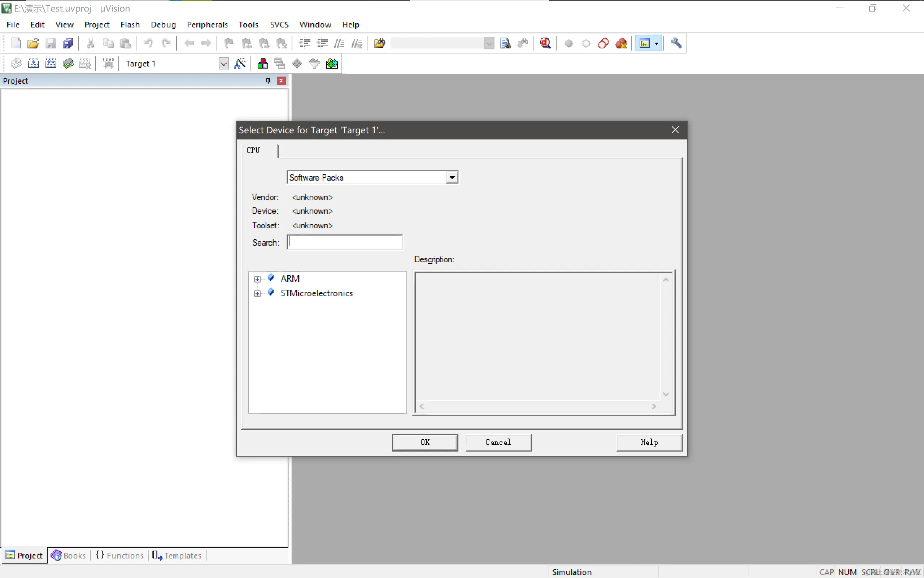Select the STMicroelectronics vendor item
Screen dimensions: 924x578
tap(317, 293)
